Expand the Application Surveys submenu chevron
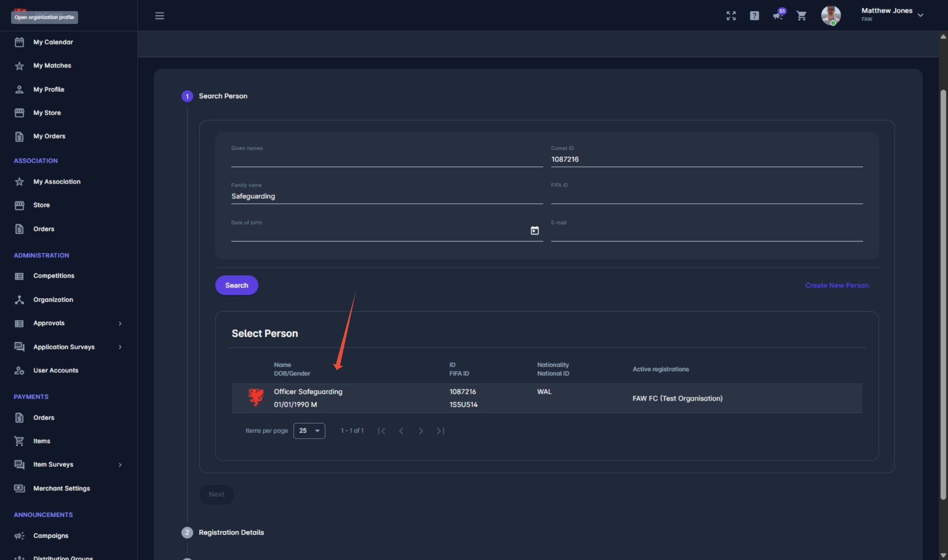Image resolution: width=948 pixels, height=560 pixels. click(x=120, y=347)
